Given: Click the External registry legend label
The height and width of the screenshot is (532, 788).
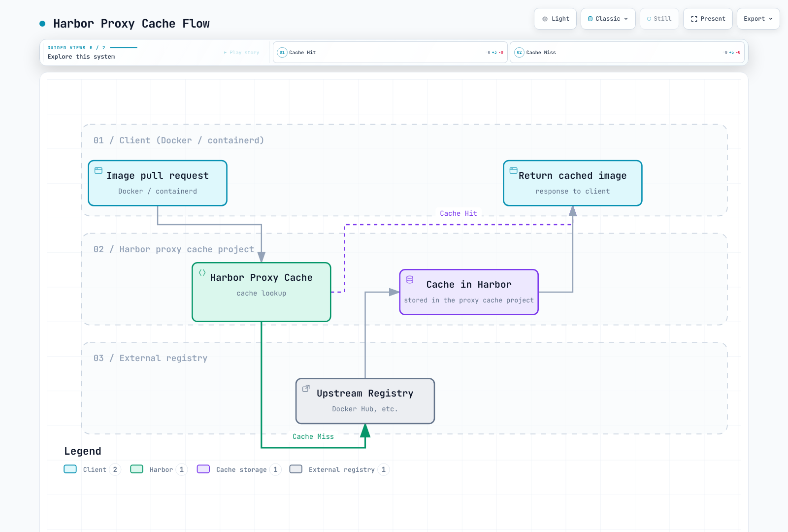Looking at the screenshot, I should click(342, 469).
